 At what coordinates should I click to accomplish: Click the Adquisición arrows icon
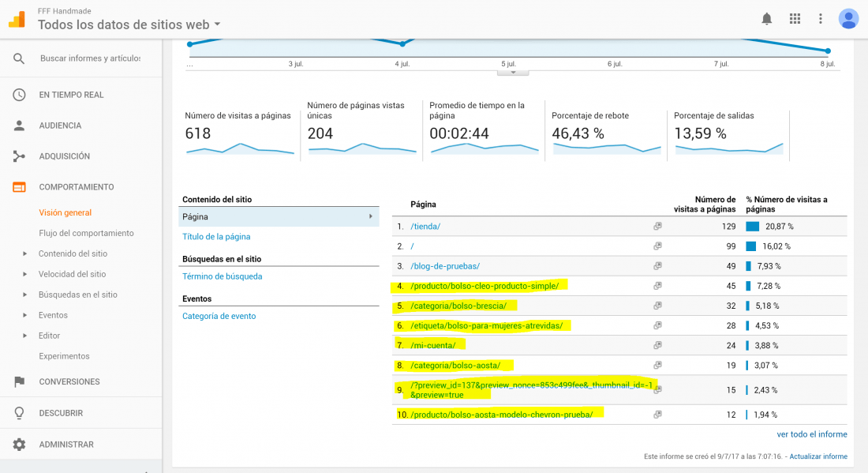pyautogui.click(x=20, y=156)
